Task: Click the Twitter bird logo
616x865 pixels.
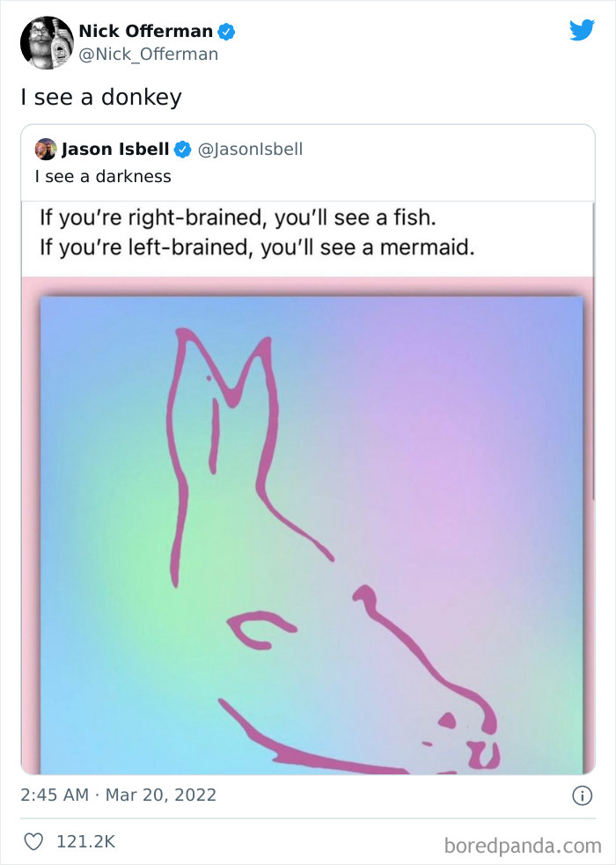Action: (583, 30)
